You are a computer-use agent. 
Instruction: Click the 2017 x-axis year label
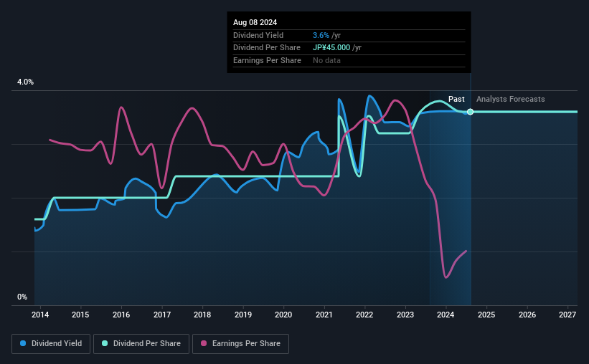(162, 315)
